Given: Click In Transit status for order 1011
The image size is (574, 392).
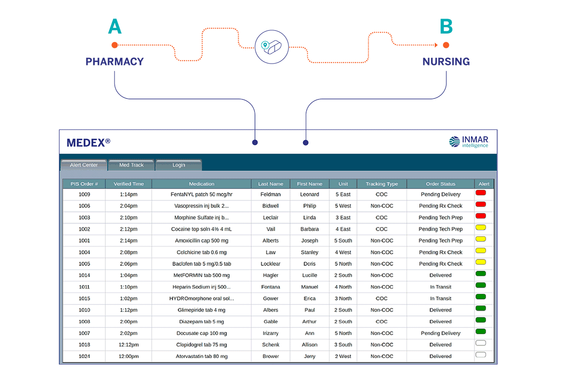Looking at the screenshot, I should (x=441, y=287).
